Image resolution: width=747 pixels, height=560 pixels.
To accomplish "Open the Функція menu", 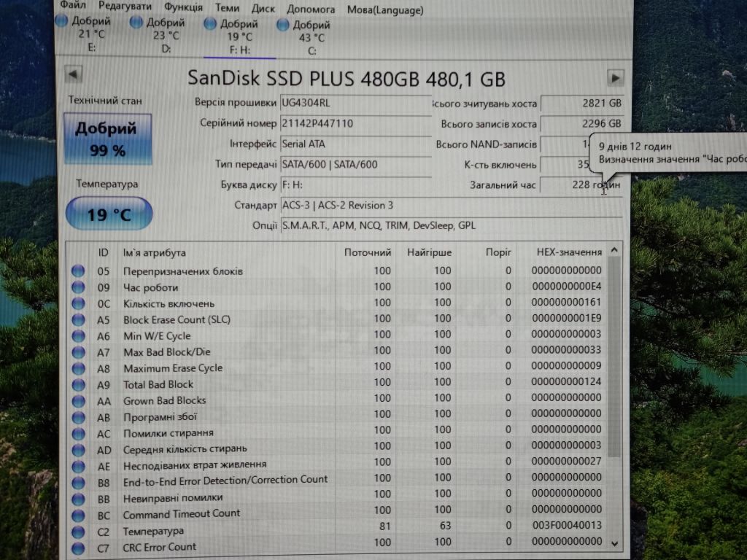I will tap(183, 7).
